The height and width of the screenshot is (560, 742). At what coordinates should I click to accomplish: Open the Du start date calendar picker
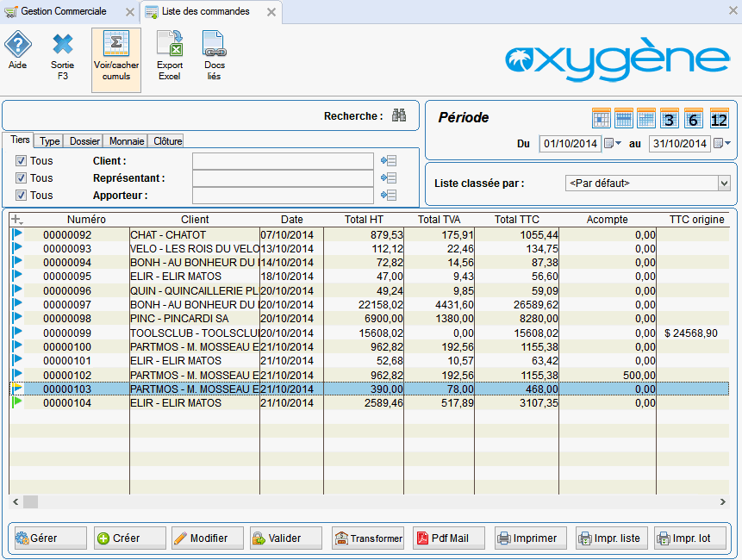click(613, 143)
